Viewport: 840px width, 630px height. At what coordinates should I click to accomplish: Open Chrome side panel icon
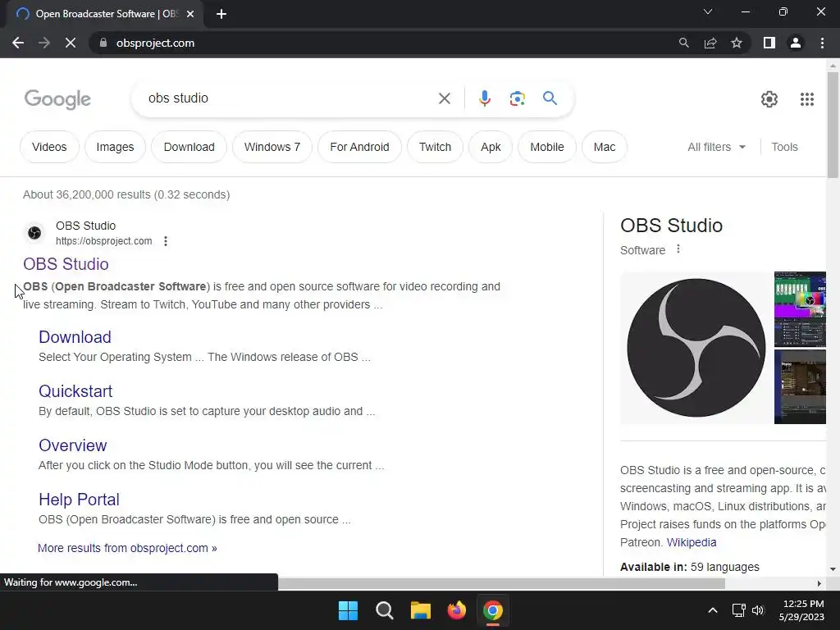point(769,43)
